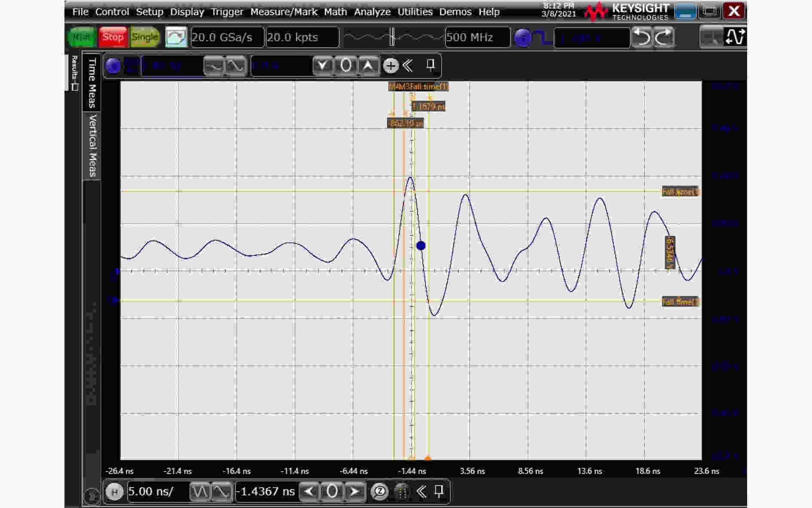Click the offset down arrow button
Viewport: 812px width, 508px height.
pos(323,66)
